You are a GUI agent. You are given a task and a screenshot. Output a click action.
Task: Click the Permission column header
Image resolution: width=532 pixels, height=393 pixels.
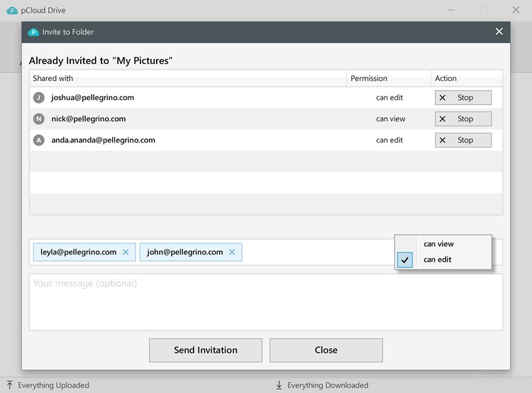[369, 79]
